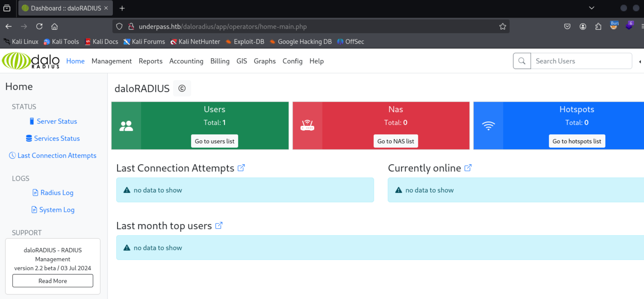644x299 pixels.
Task: Click Go to users list button
Action: [x=214, y=141]
